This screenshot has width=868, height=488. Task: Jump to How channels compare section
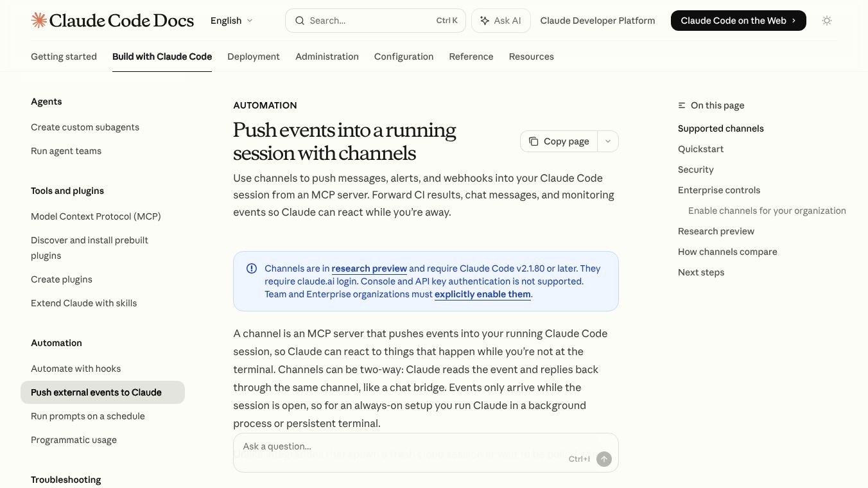point(727,252)
